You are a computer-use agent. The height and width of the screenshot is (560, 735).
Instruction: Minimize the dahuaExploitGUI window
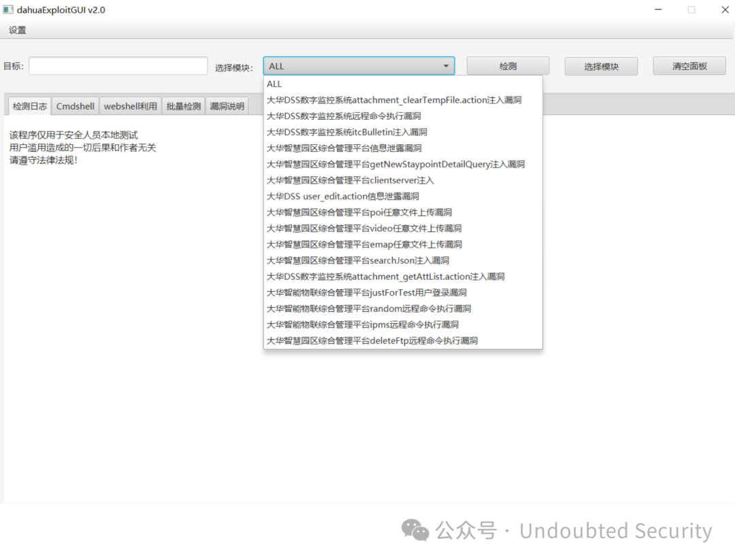coord(658,10)
